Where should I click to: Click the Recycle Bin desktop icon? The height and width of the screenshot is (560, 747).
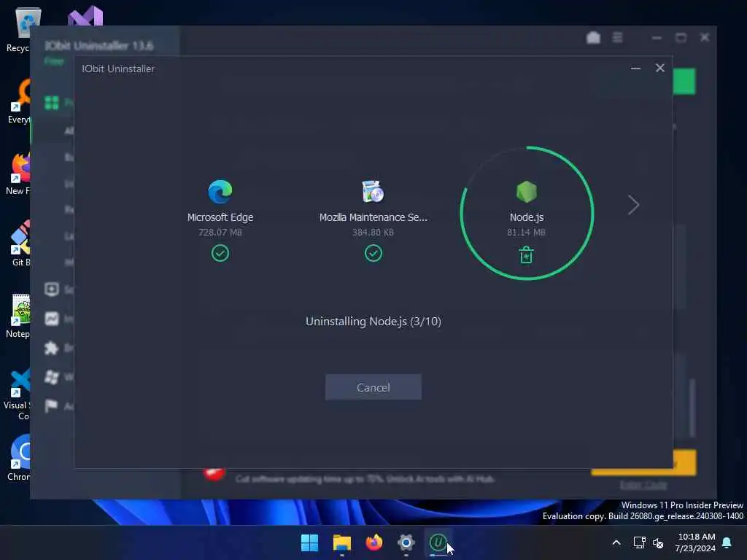(x=22, y=29)
